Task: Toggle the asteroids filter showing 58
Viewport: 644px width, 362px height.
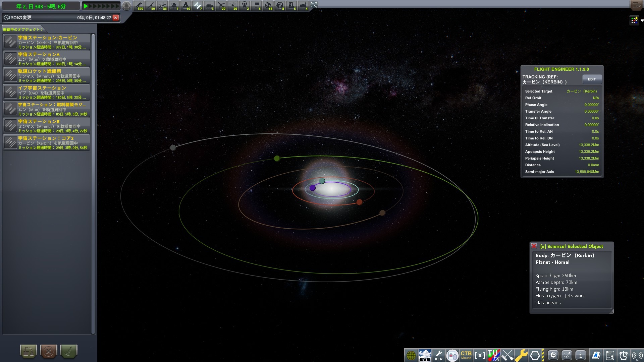Action: point(268,5)
